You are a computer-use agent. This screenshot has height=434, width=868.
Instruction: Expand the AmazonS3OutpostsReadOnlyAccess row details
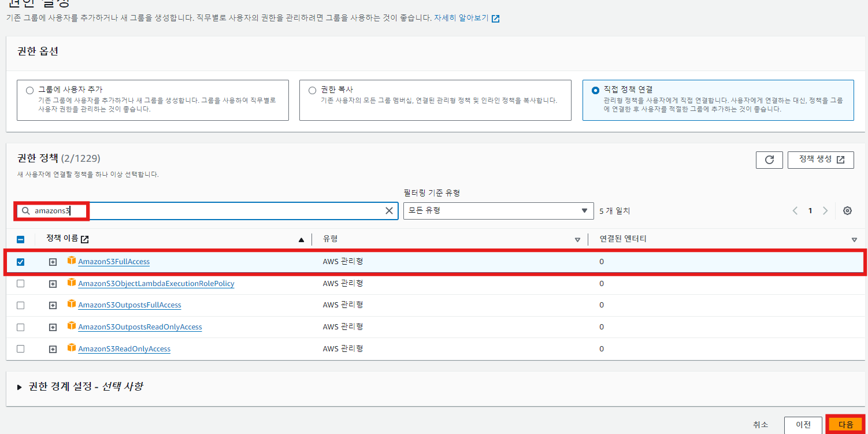point(53,327)
